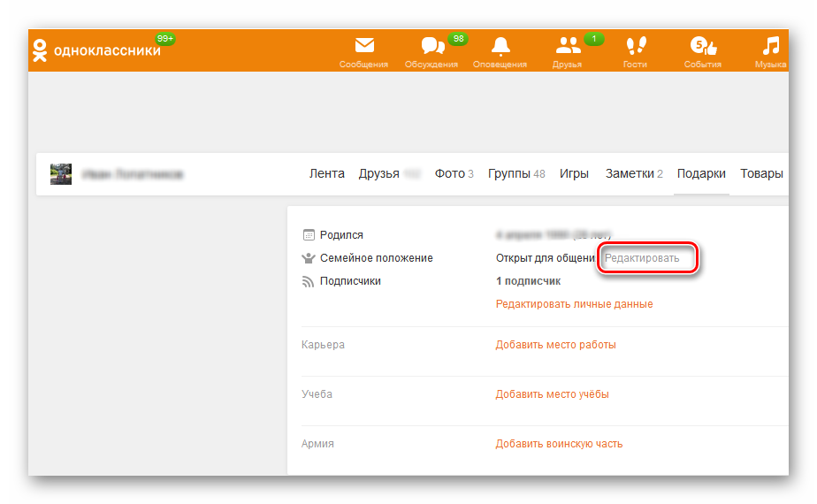
Task: Open События thumbs-up icon
Action: tap(702, 46)
